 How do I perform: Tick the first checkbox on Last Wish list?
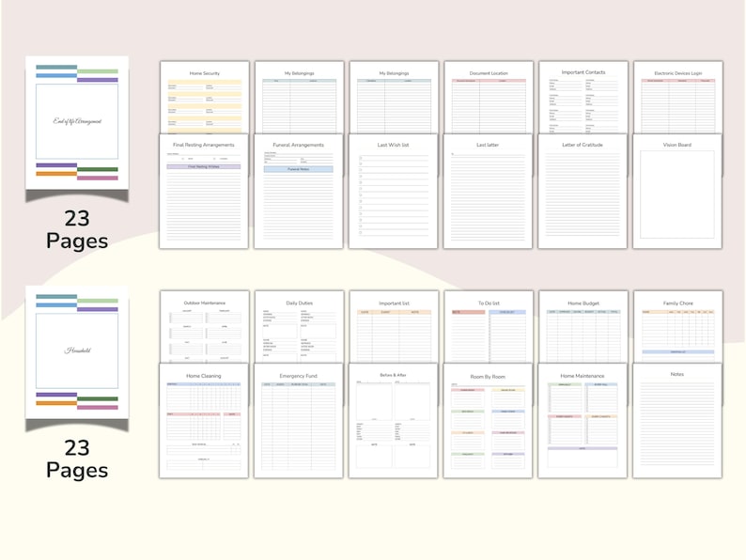[361, 158]
